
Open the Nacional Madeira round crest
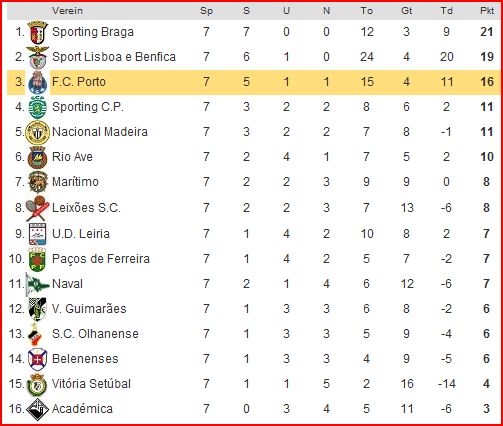[38, 132]
